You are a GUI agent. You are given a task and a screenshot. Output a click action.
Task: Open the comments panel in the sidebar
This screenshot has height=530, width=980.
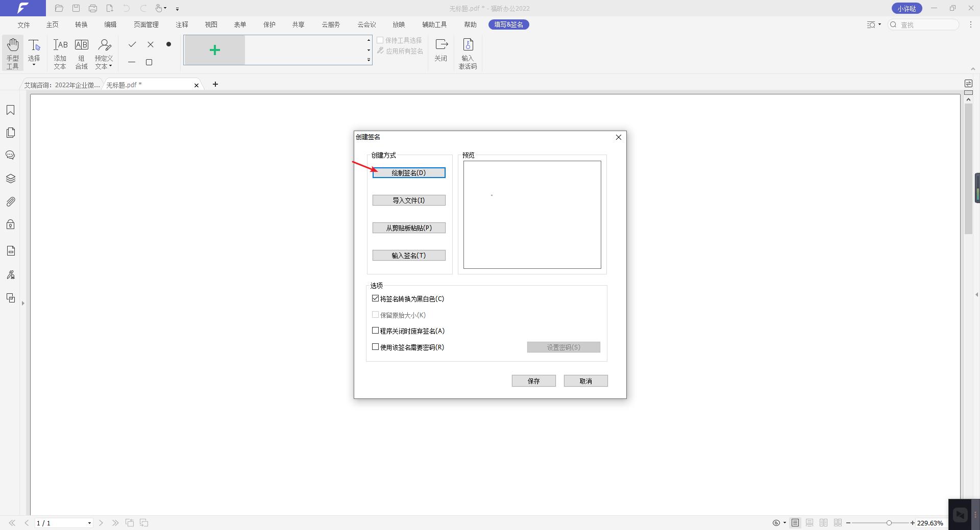[x=10, y=155]
